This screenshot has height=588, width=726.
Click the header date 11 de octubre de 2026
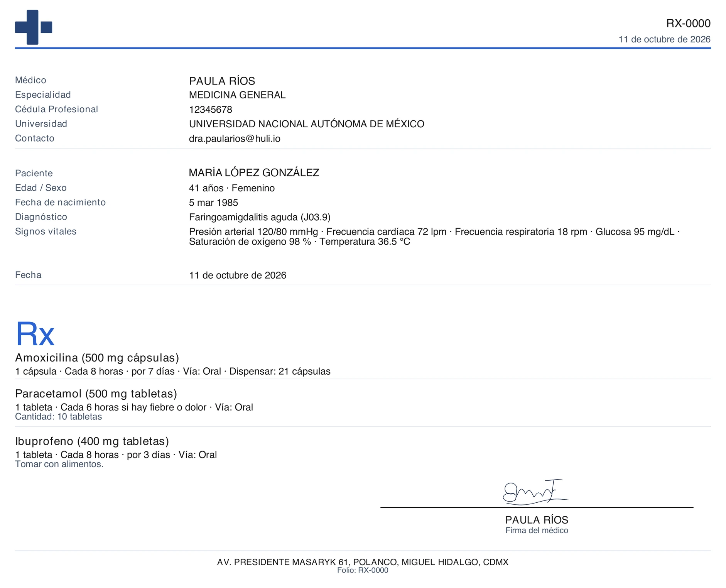point(664,39)
